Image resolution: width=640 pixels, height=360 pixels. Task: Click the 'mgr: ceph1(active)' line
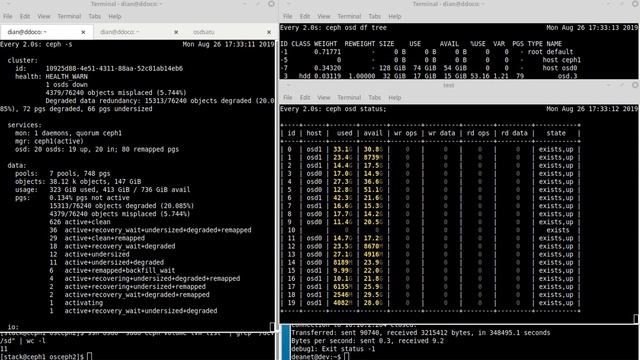(x=49, y=141)
